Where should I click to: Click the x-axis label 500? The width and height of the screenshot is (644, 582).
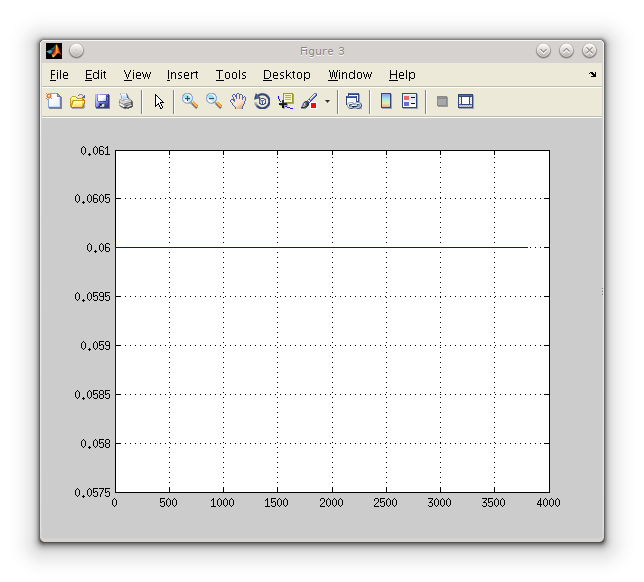[x=168, y=503]
